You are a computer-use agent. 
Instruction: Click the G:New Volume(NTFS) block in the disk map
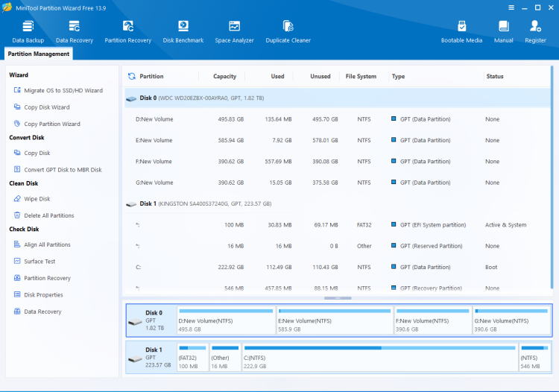point(511,320)
